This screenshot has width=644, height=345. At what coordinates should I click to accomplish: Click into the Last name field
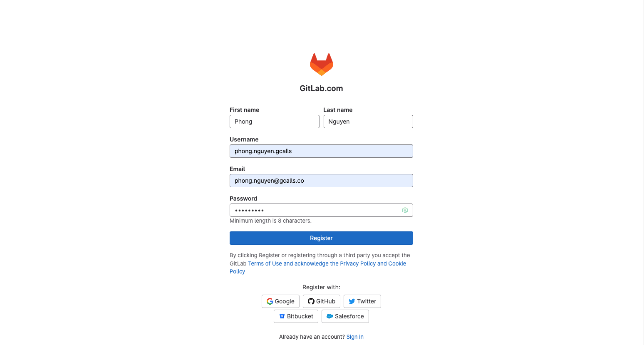[x=368, y=122]
